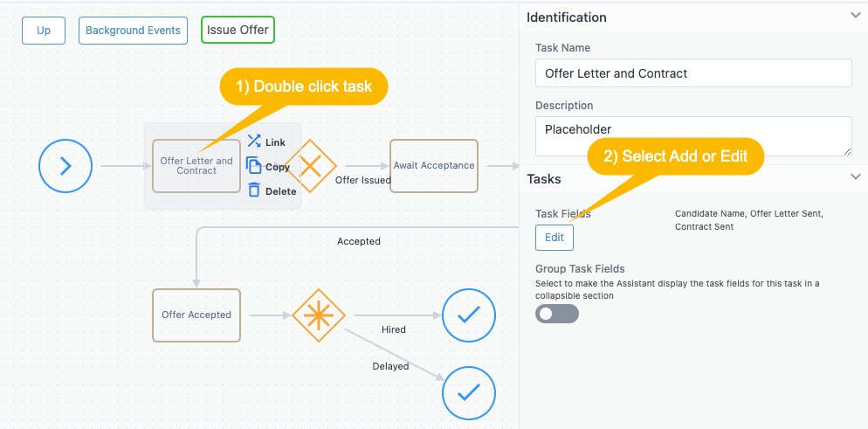
Task: Collapse the Tasks section chevron
Action: coord(855,177)
